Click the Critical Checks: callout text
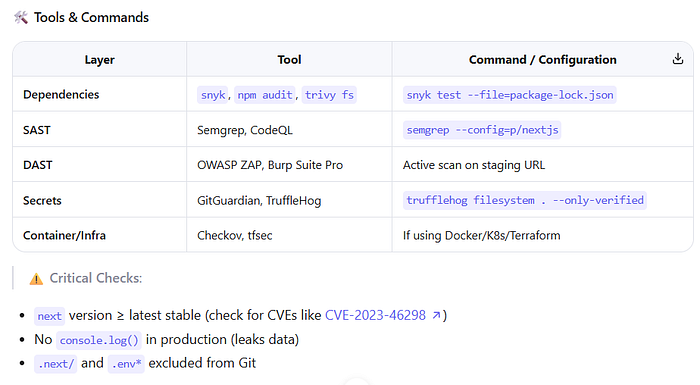The width and height of the screenshot is (700, 385). (96, 278)
